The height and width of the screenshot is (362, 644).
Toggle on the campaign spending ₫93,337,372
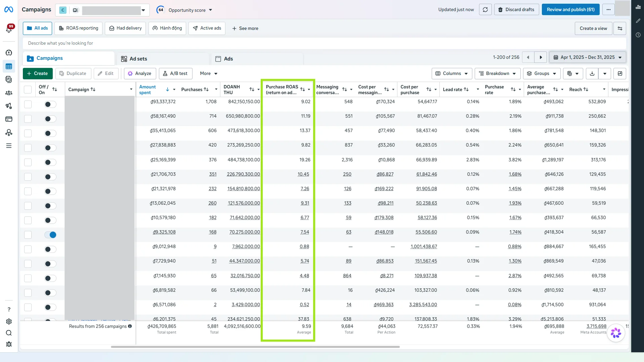(50, 105)
